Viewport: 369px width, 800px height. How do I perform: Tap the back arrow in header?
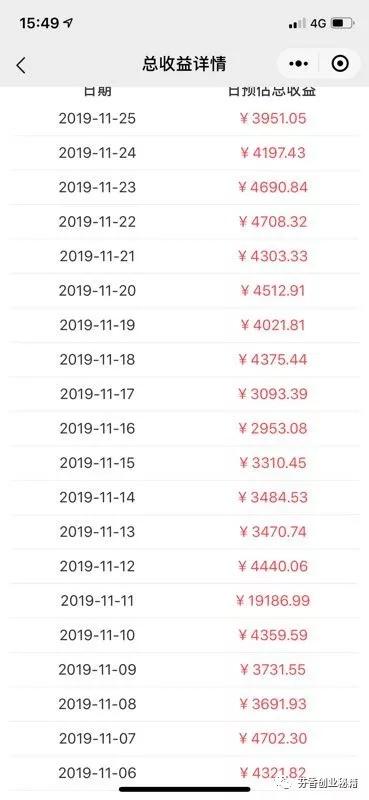tap(20, 65)
